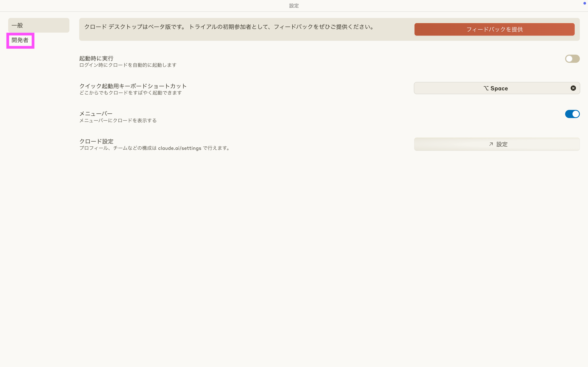Click the メニューバー heading
This screenshot has width=588, height=367.
(96, 114)
